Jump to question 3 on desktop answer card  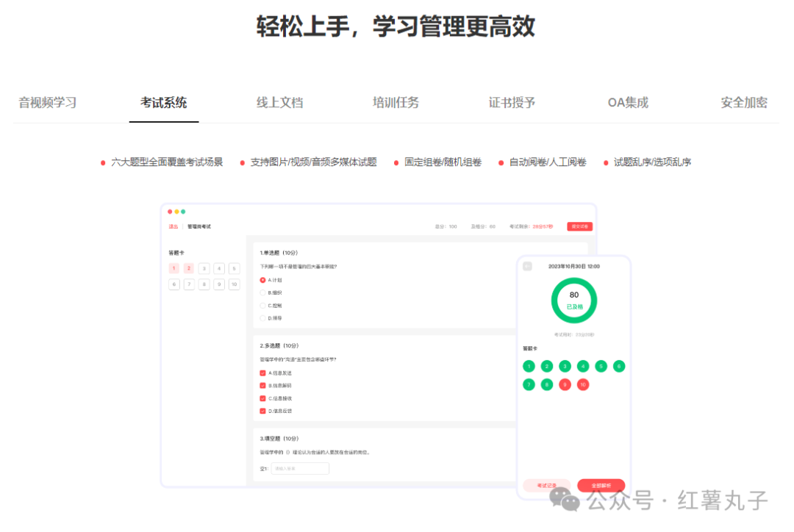click(x=204, y=268)
